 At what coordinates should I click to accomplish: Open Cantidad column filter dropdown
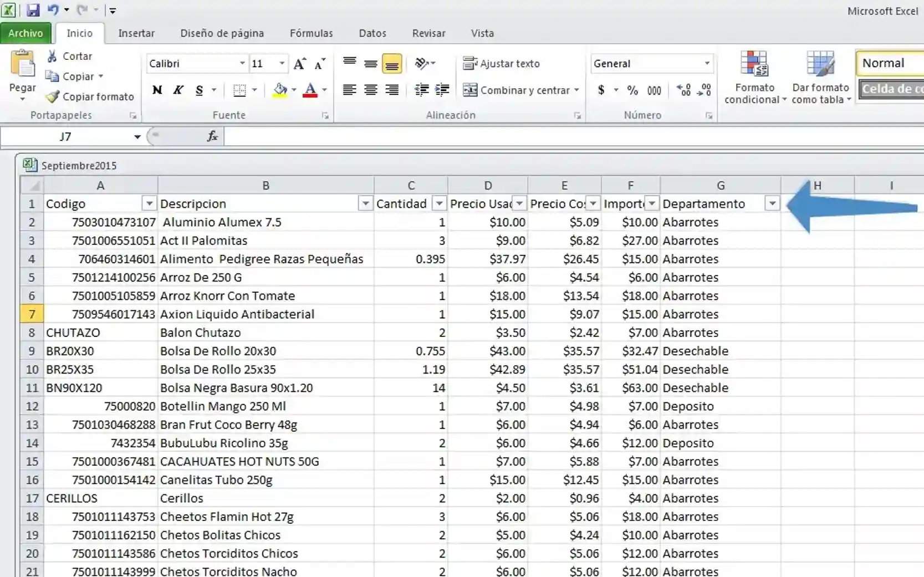[x=439, y=204]
